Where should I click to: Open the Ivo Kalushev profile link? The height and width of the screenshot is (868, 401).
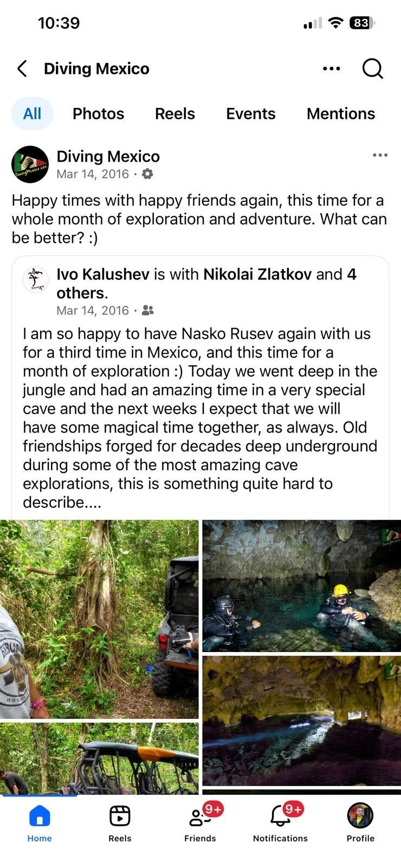point(103,275)
